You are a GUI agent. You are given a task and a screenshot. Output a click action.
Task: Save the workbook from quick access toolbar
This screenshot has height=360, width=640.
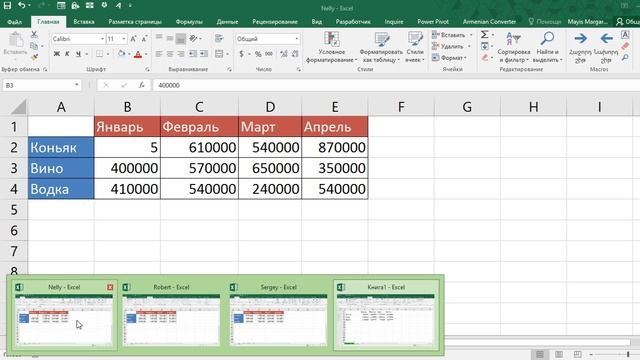click(x=7, y=5)
